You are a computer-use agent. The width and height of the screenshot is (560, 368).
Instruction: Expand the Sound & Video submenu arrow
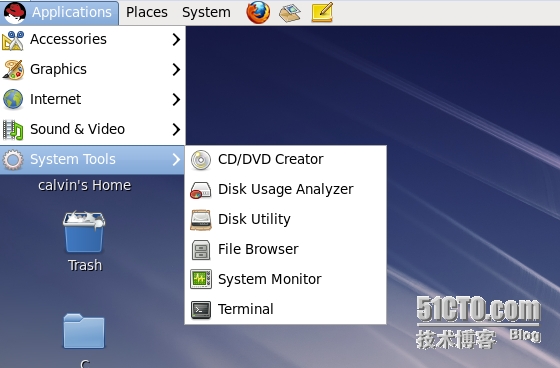pos(176,129)
